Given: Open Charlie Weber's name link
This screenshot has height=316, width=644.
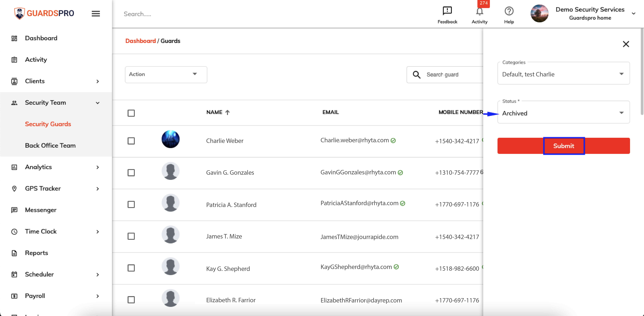Looking at the screenshot, I should [225, 141].
